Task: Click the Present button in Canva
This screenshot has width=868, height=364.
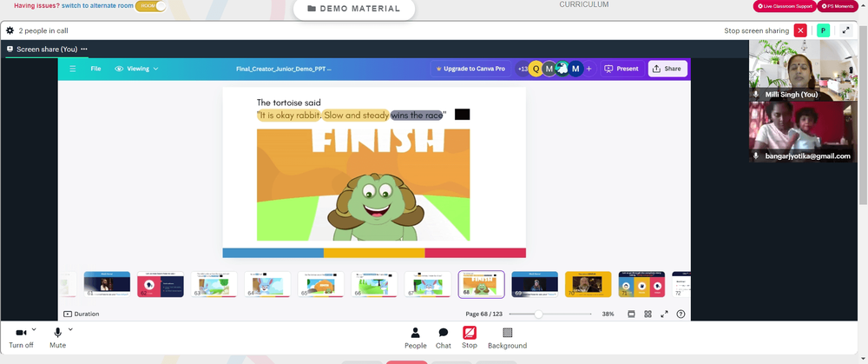Action: 621,69
